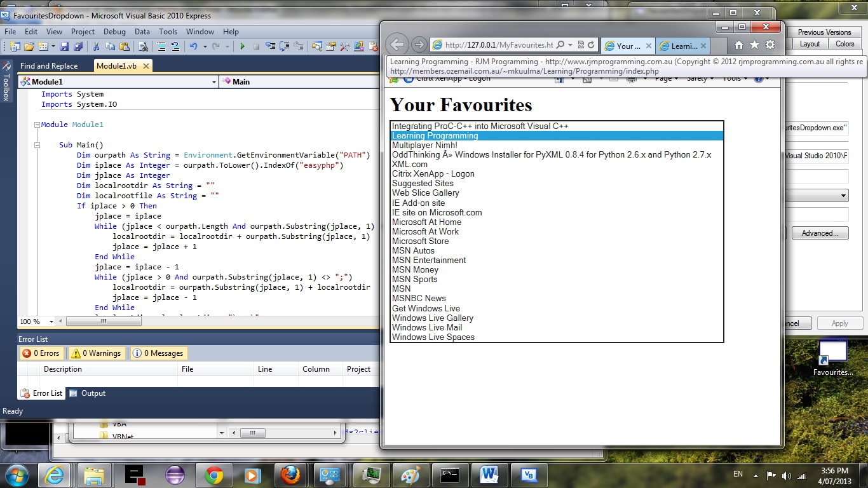The image size is (868, 488).
Task: Open the IE Tools gear icon
Action: pos(770,45)
